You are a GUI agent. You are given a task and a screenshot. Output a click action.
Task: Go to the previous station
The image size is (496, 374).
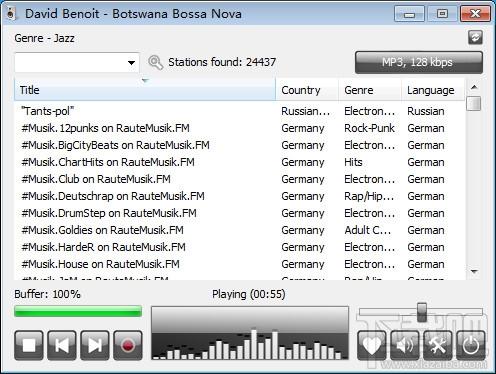tap(62, 345)
